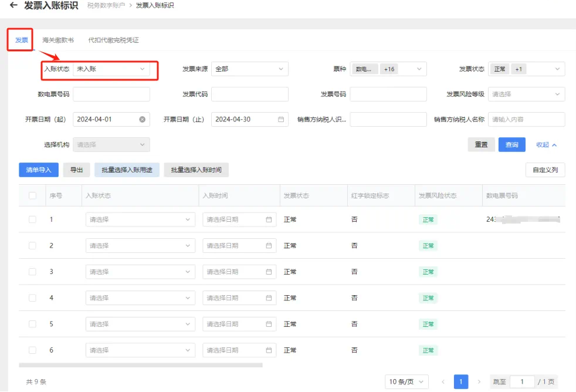Check the checkbox for row 1
The image size is (576, 392).
(32, 219)
